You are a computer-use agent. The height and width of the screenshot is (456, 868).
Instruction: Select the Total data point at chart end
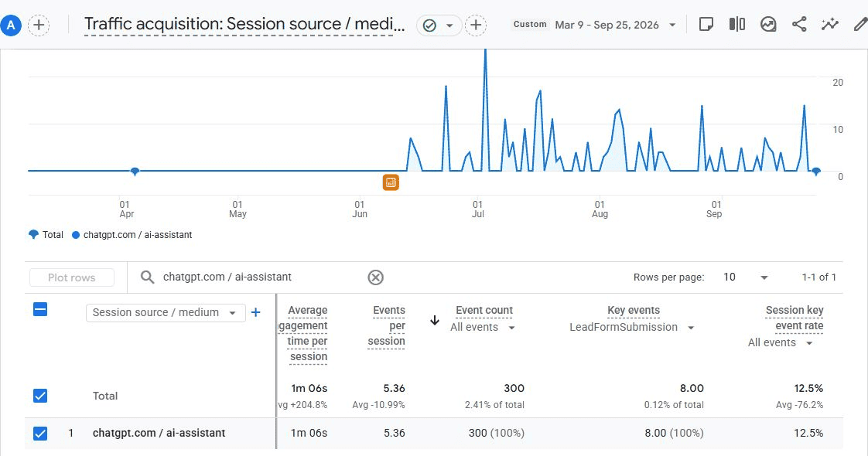(x=816, y=172)
